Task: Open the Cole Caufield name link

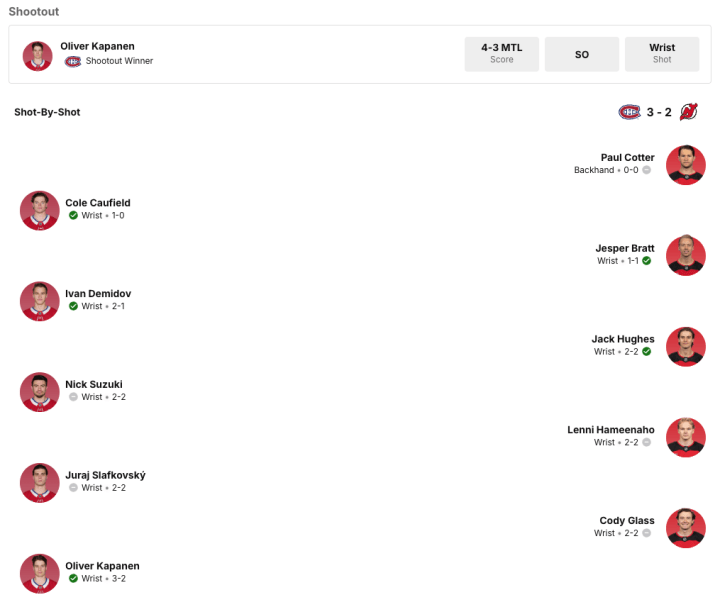Action: tap(98, 203)
